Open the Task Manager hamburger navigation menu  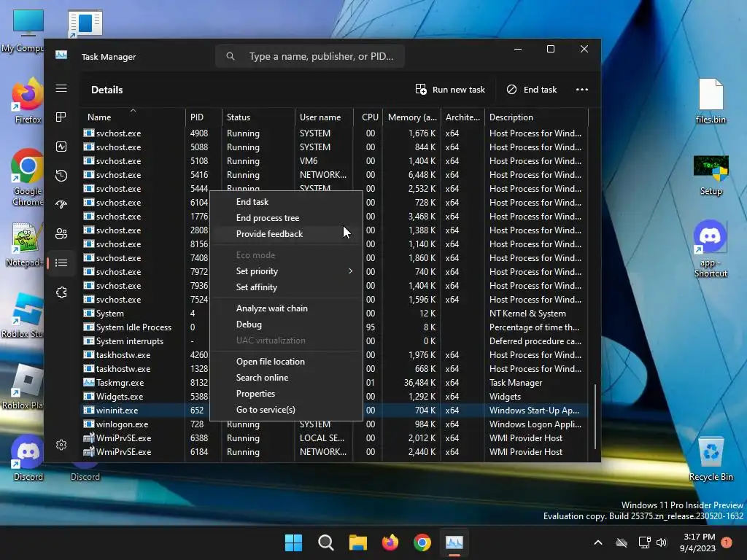click(x=61, y=88)
